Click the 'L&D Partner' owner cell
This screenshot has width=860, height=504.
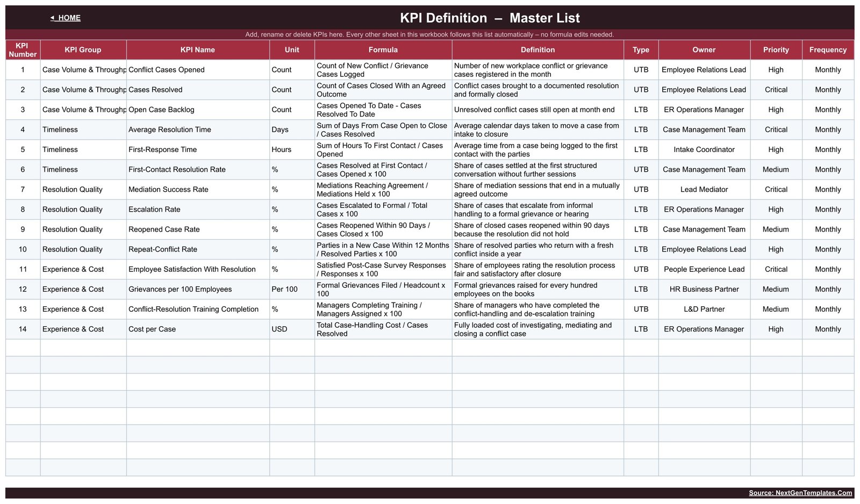[x=704, y=309]
